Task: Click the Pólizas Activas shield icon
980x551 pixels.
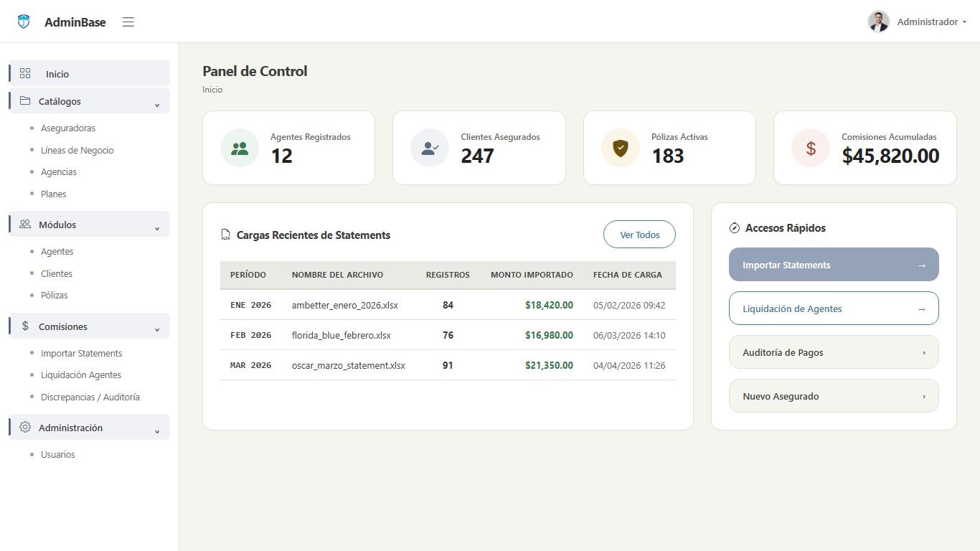Action: click(x=621, y=148)
